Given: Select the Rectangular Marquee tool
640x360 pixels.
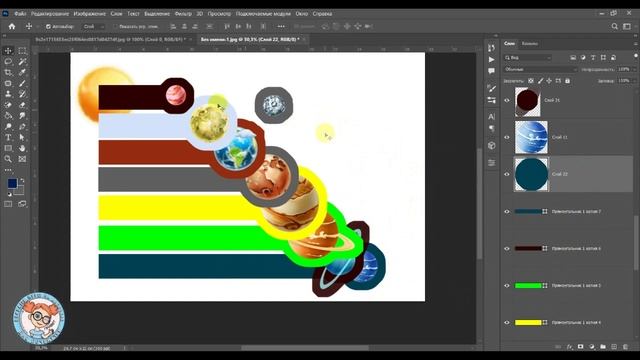Looking at the screenshot, I should (x=22, y=51).
